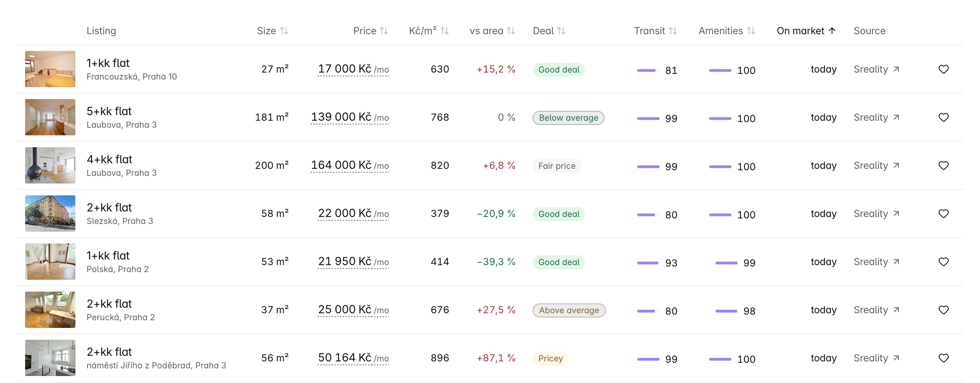Open Sreality source for Francouzská flat
This screenshot has width=980, height=383.
click(876, 69)
